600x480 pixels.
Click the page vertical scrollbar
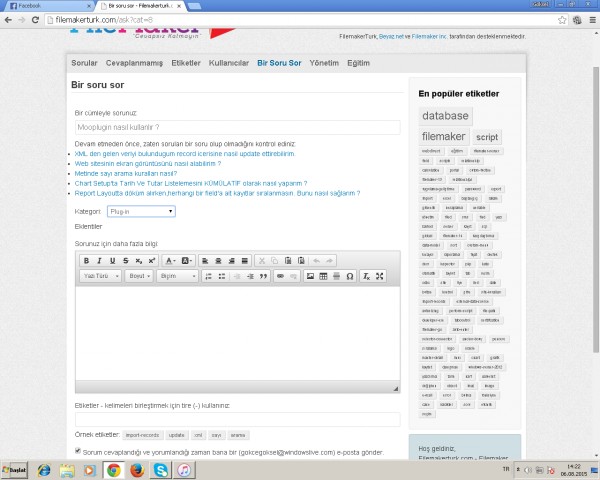point(596,209)
